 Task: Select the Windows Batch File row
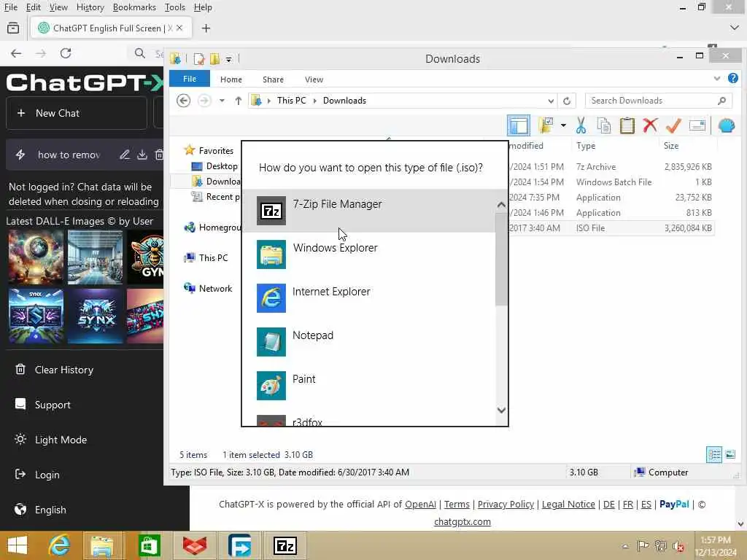click(612, 182)
